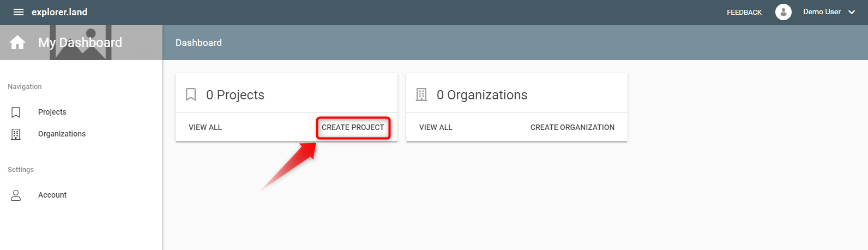Click the bookmark icon on Projects card
Viewport: 868px width, 250px height.
point(191,94)
